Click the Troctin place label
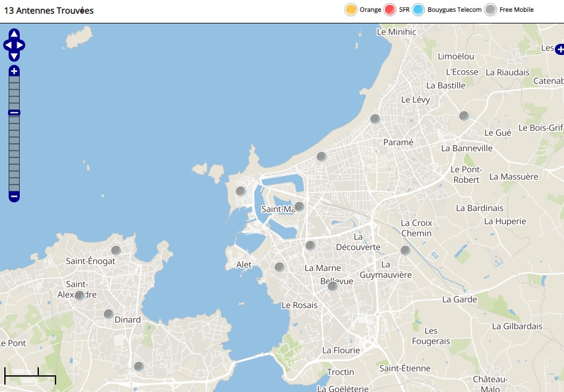 [x=340, y=372]
